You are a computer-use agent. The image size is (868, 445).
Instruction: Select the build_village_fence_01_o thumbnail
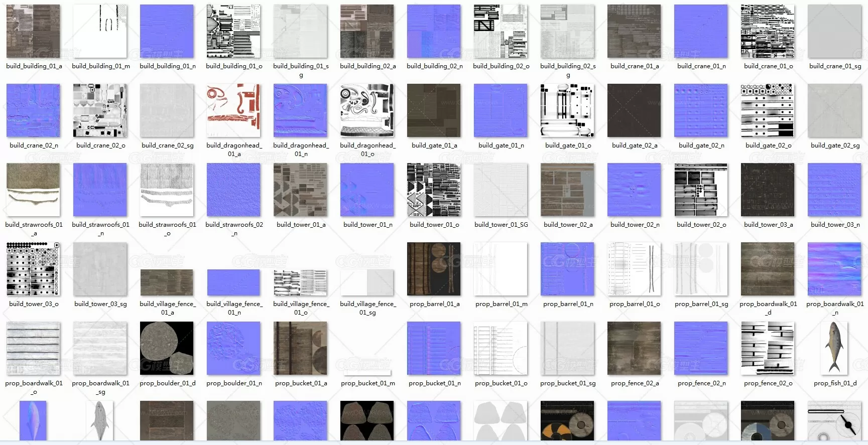click(x=300, y=282)
